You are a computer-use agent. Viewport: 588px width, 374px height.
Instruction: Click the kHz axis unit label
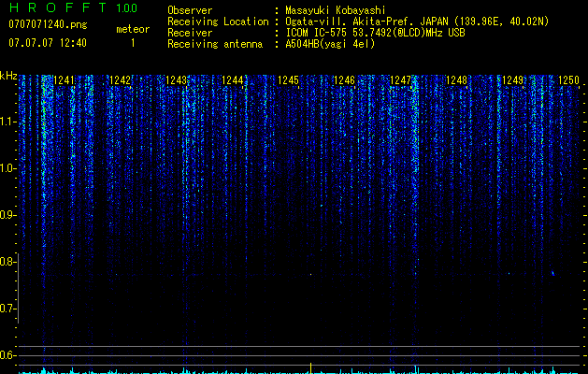click(x=8, y=76)
